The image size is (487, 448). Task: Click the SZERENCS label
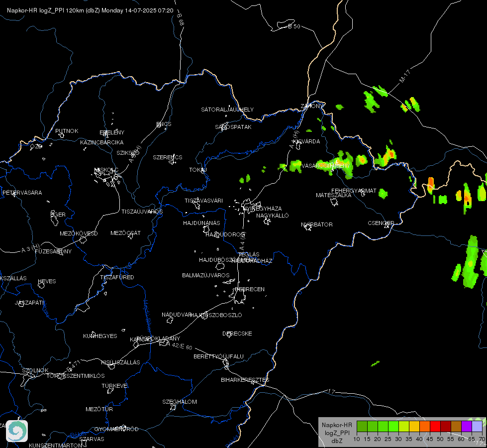click(168, 157)
